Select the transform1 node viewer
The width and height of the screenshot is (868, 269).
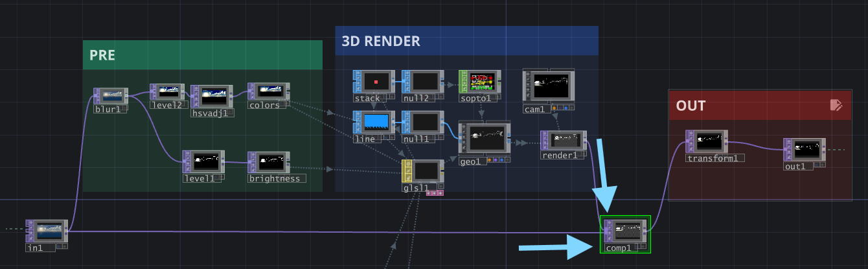point(708,141)
